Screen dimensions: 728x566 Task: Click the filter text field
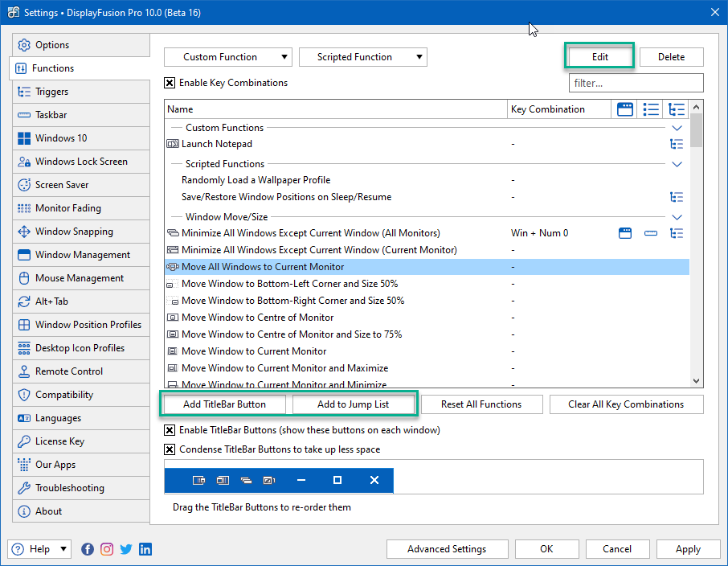click(x=636, y=83)
